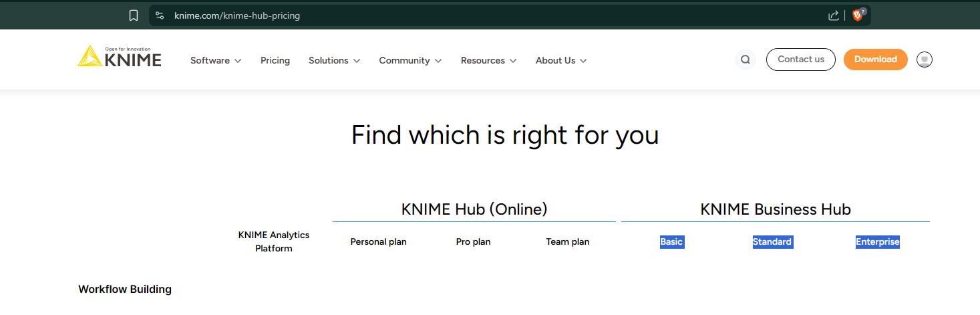The height and width of the screenshot is (315, 980).
Task: Expand the Software dropdown menu
Action: click(215, 60)
